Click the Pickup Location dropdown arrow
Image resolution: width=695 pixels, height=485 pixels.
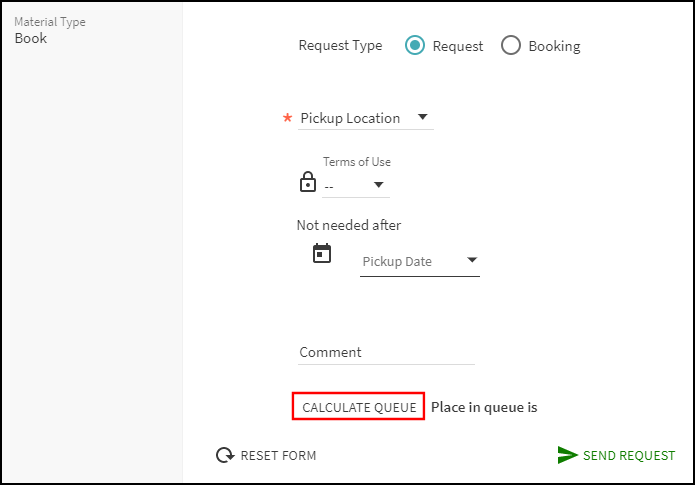422,117
